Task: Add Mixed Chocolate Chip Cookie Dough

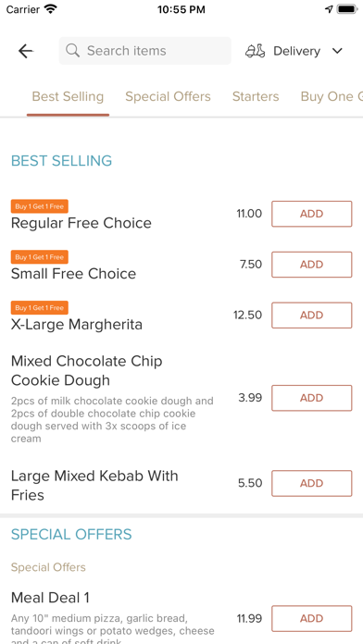Action: click(x=312, y=398)
